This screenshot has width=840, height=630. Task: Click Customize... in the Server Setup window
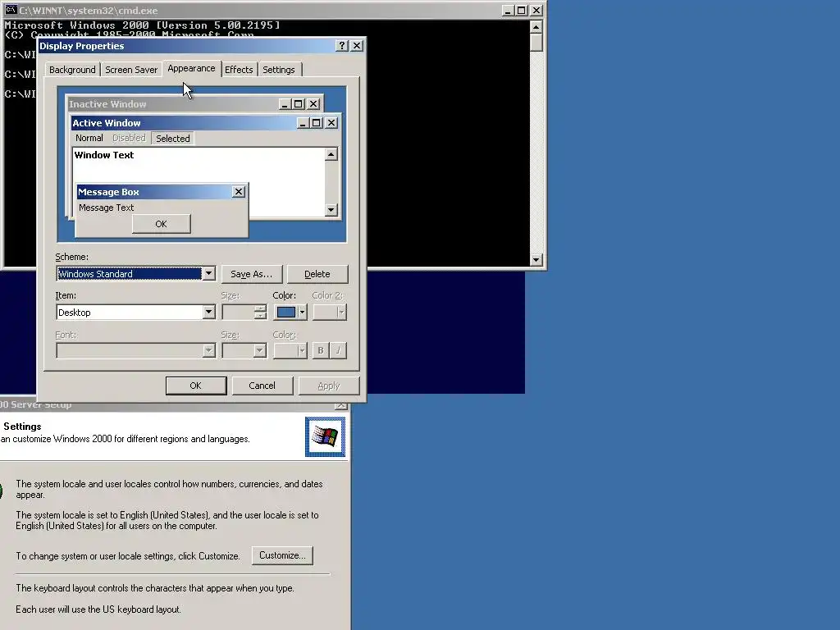[x=282, y=555]
